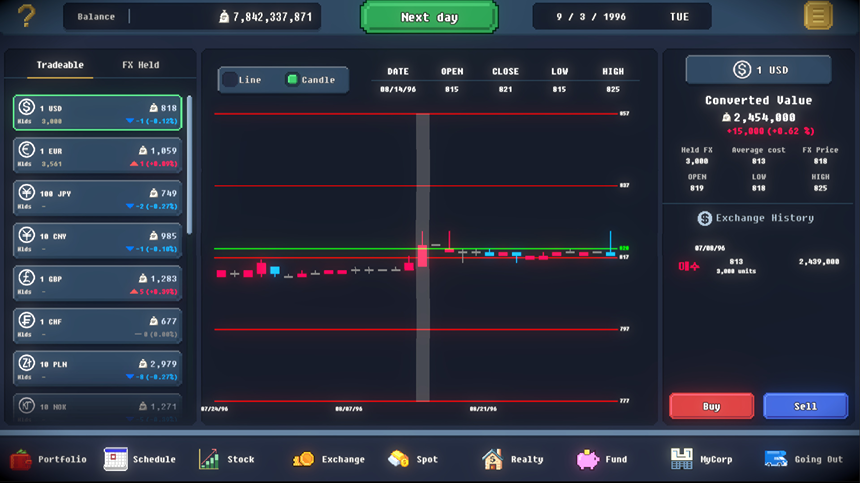Screen dimensions: 860x483
Task: Open the Realty house icon
Action: tap(492, 459)
